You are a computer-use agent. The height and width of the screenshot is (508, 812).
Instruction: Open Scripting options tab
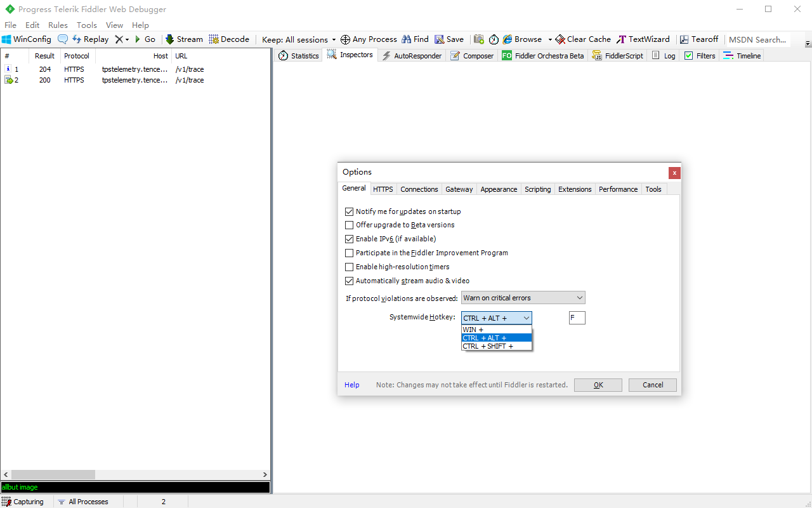tap(537, 189)
